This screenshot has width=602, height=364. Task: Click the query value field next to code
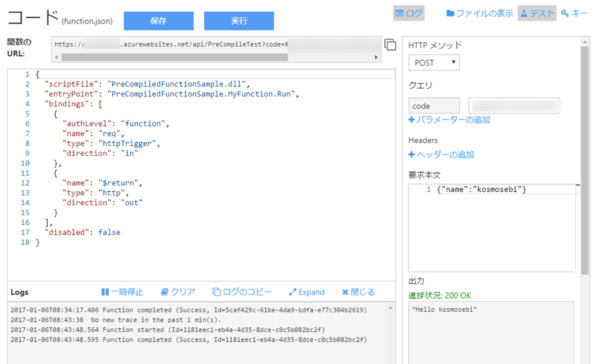click(x=514, y=106)
